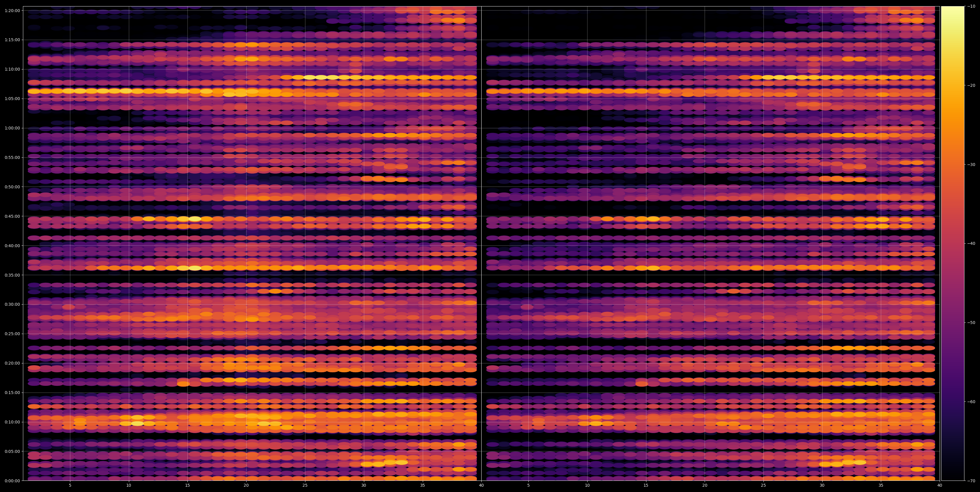The image size is (980, 492).
Task: Click x-axis label 25 of the right heatmap
Action: [x=763, y=485]
